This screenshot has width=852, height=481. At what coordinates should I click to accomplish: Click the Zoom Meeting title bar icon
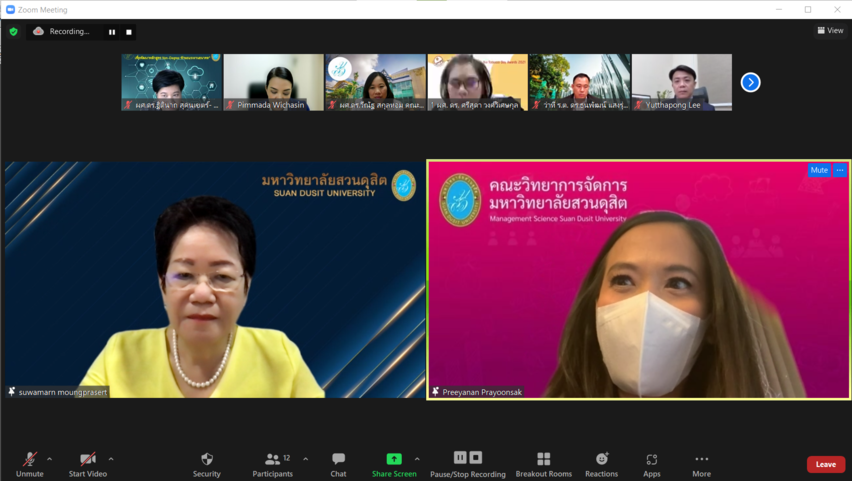[x=10, y=9]
